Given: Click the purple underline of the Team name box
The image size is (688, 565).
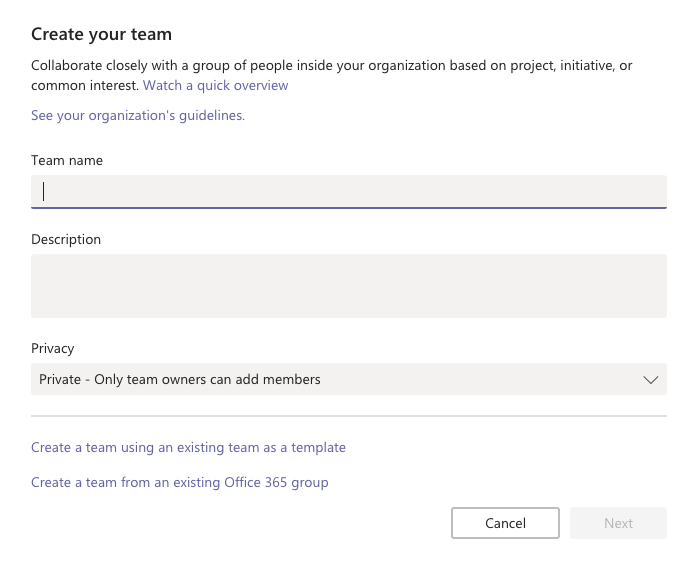Looking at the screenshot, I should (348, 207).
